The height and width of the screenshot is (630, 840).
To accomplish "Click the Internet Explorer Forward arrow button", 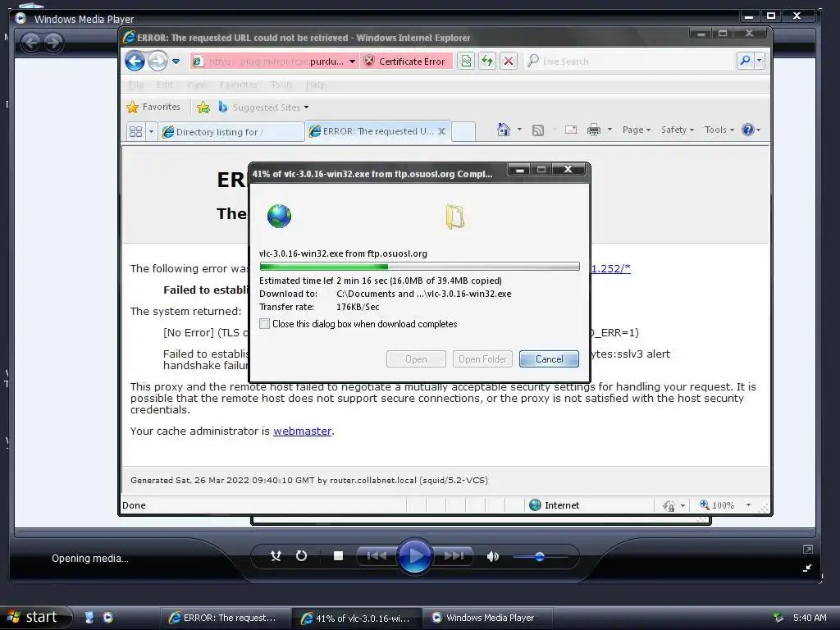I will (x=157, y=61).
